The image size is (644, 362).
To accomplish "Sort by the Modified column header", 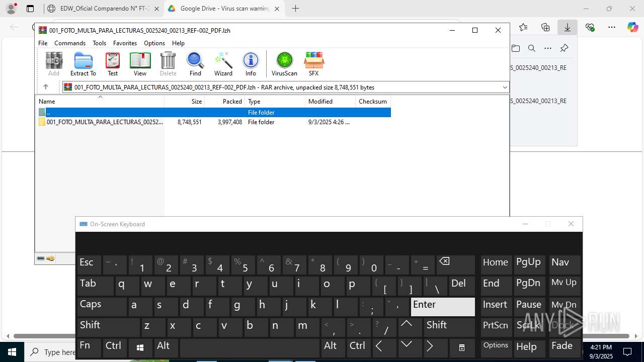I will [331, 102].
